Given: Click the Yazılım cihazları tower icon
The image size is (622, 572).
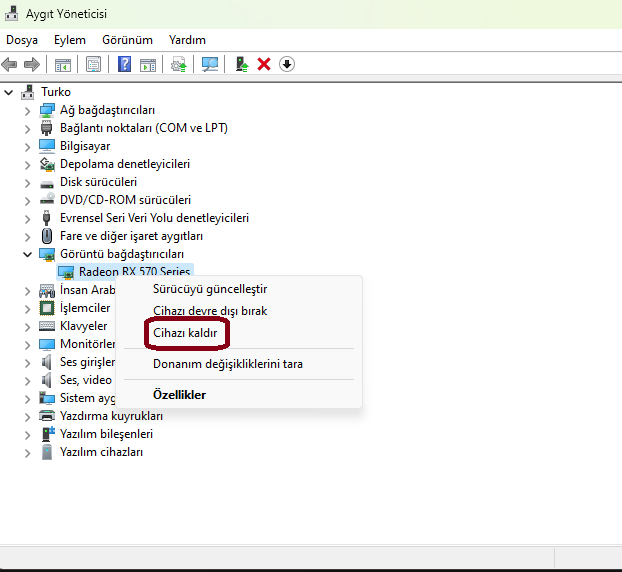Looking at the screenshot, I should point(47,452).
